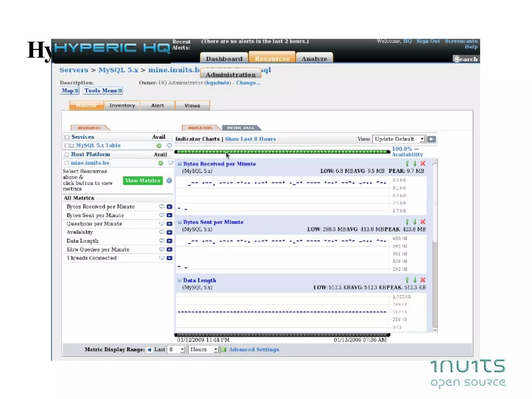
Task: Chart the Questions per Minute metric
Action: (x=169, y=224)
